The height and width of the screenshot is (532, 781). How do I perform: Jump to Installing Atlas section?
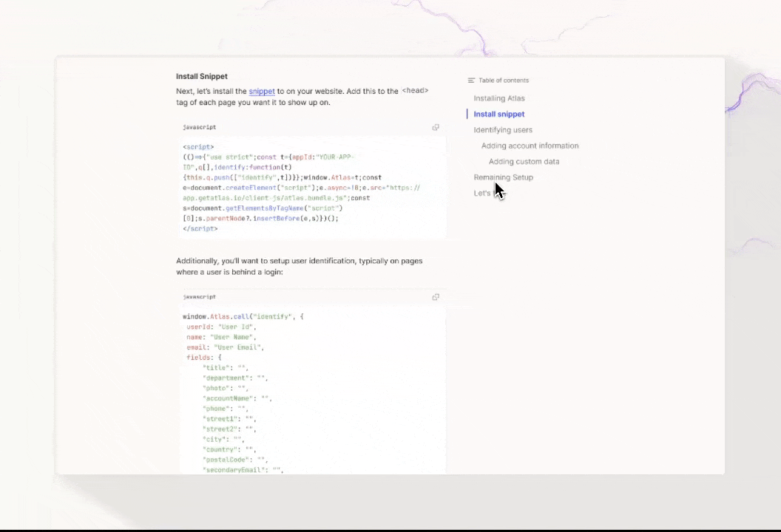[499, 98]
